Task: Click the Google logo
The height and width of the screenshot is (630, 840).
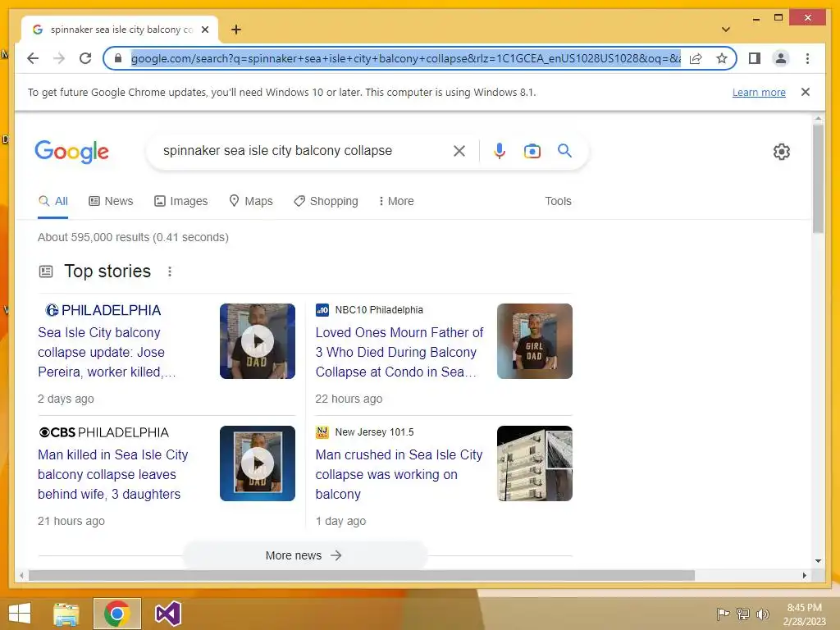Action: [x=72, y=152]
